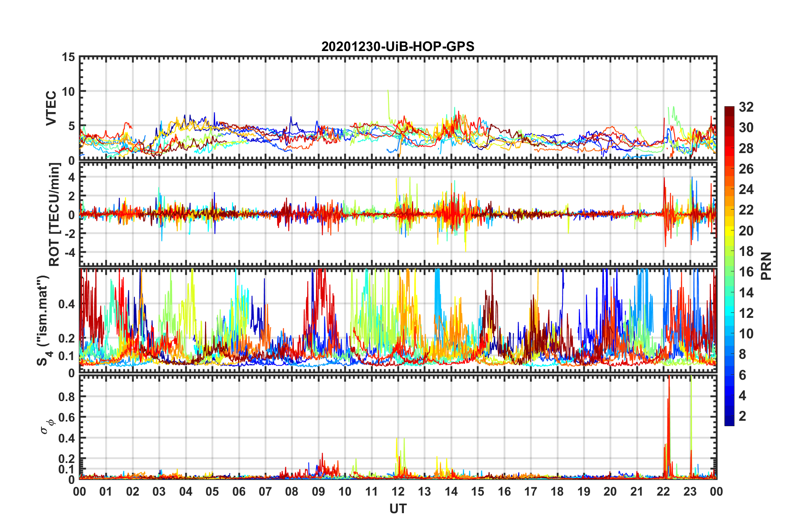Viewport: 796px width, 532px height.
Task: Select the 14 label on the PRN colorbar
Action: tap(746, 293)
